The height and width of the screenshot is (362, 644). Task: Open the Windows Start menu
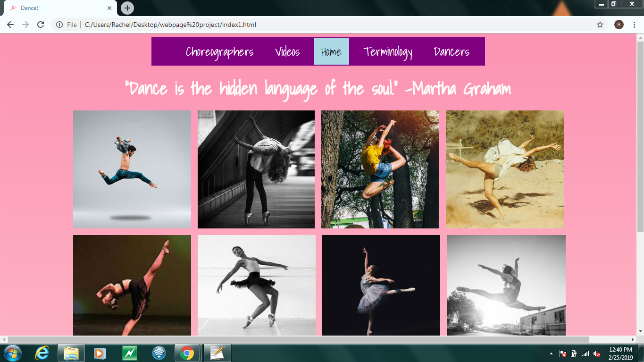point(12,353)
